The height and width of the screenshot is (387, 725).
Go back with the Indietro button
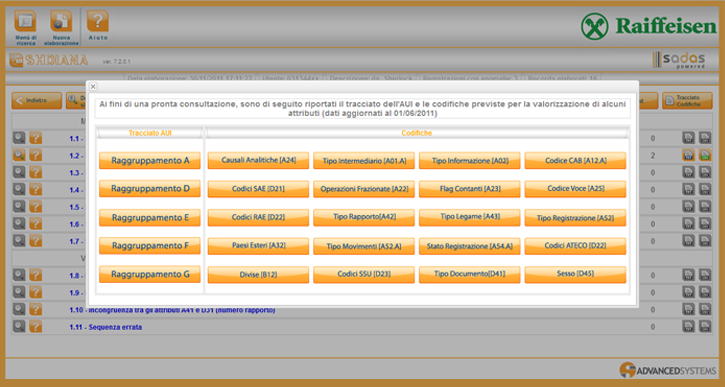click(37, 100)
